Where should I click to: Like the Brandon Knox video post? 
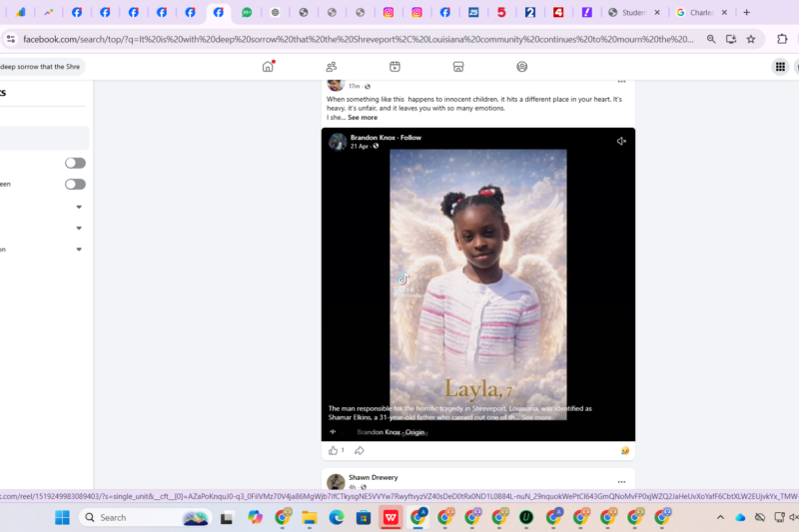click(333, 450)
